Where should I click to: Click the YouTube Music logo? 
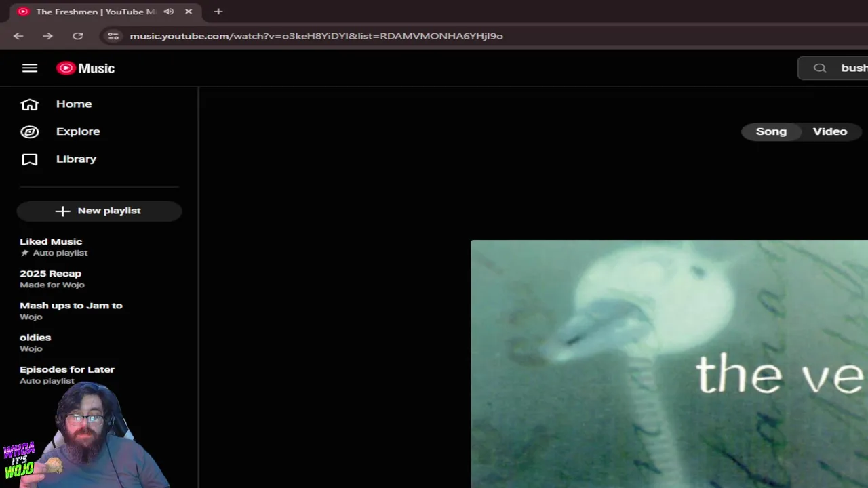tap(85, 68)
